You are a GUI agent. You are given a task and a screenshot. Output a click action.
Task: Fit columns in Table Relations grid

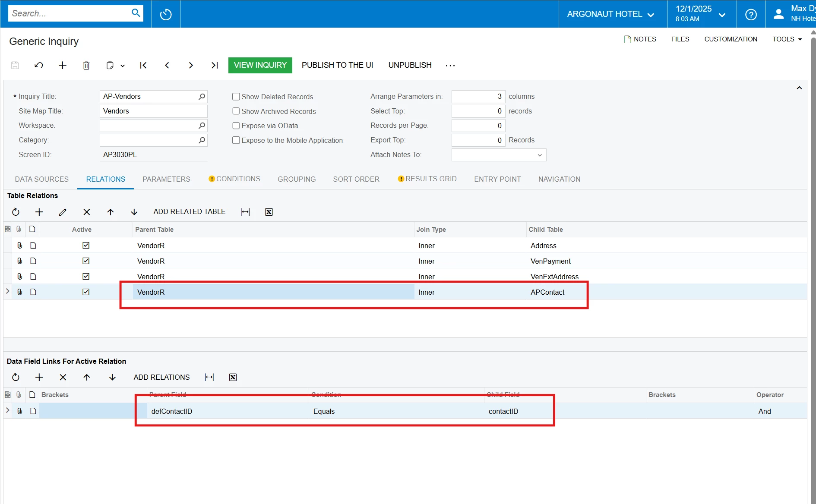(x=245, y=212)
